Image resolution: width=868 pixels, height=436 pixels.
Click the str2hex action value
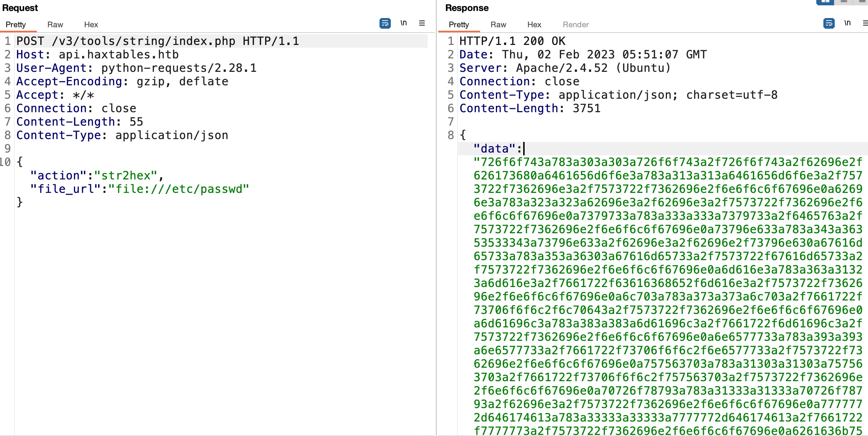tap(125, 176)
